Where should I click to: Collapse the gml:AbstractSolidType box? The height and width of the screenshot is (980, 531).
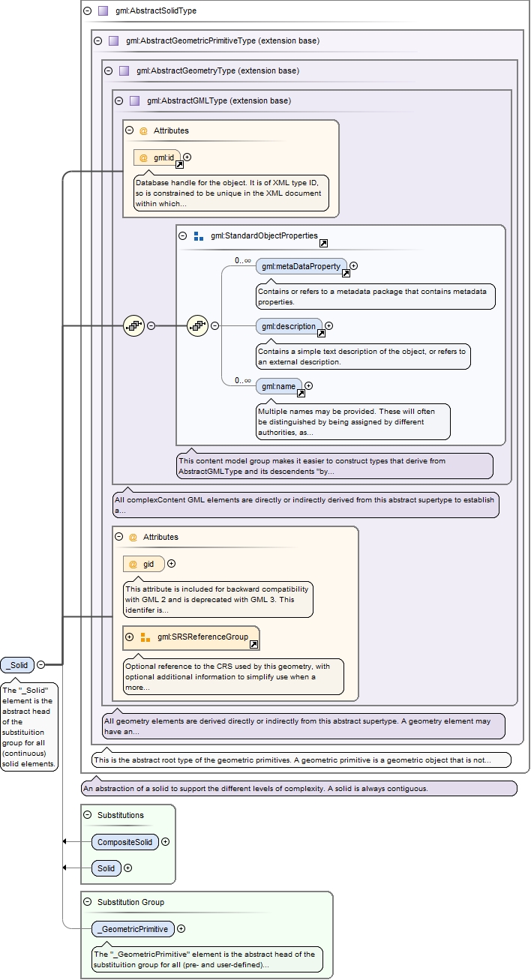point(88,11)
